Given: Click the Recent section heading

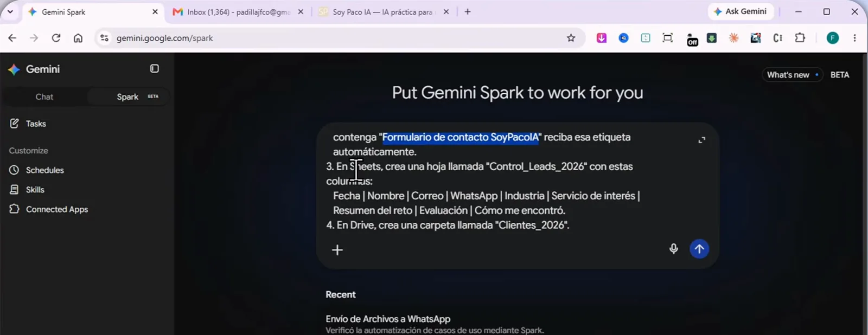Looking at the screenshot, I should tap(341, 295).
